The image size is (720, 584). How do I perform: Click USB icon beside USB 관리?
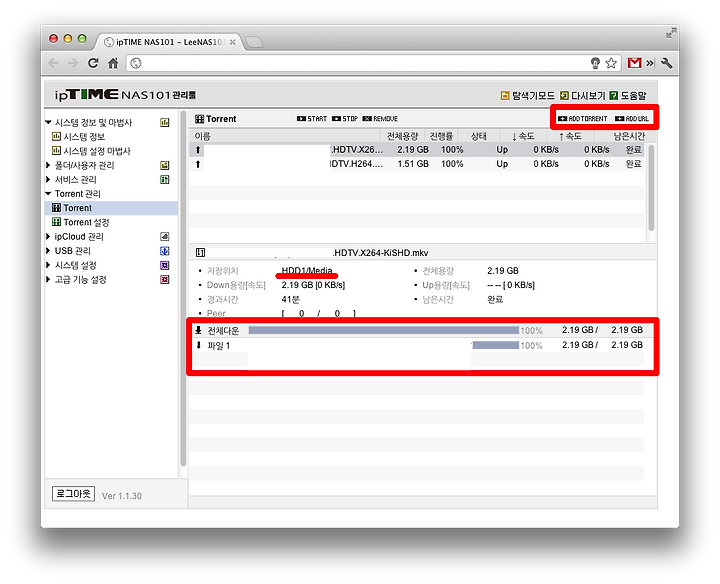coord(164,251)
